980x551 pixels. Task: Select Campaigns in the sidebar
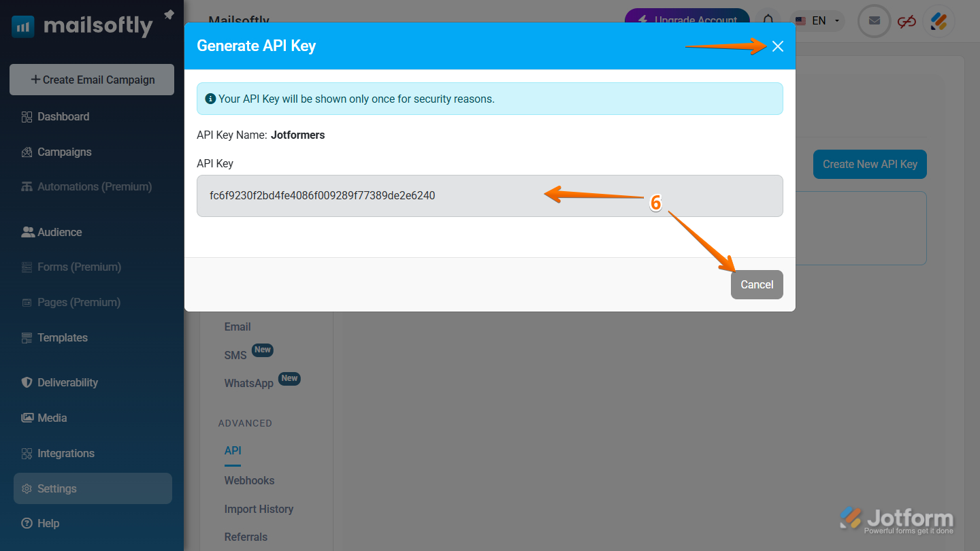pos(63,152)
